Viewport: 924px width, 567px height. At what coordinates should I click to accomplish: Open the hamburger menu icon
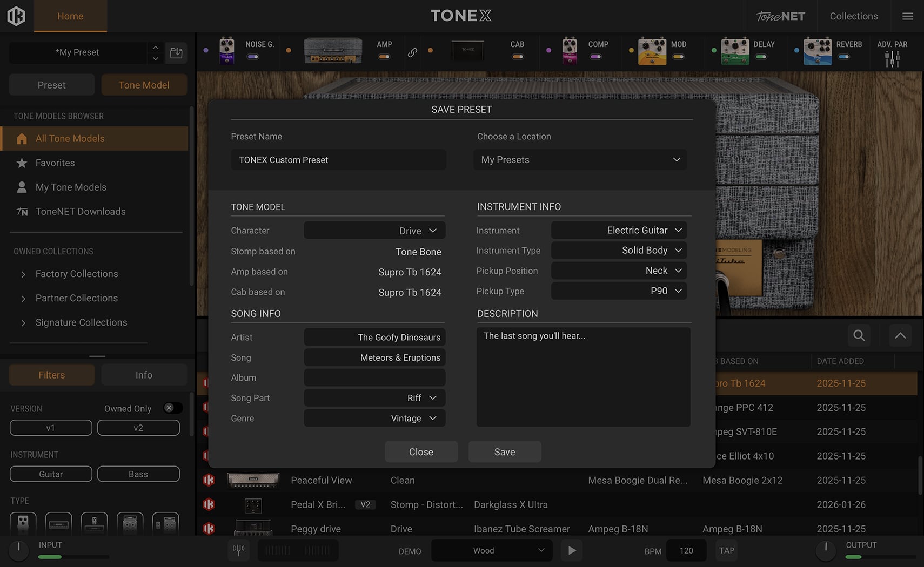[907, 16]
